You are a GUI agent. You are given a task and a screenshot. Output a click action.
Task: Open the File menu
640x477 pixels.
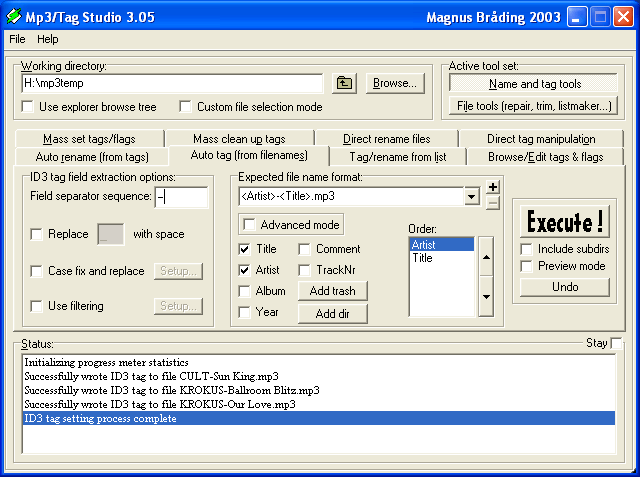pyautogui.click(x=17, y=39)
